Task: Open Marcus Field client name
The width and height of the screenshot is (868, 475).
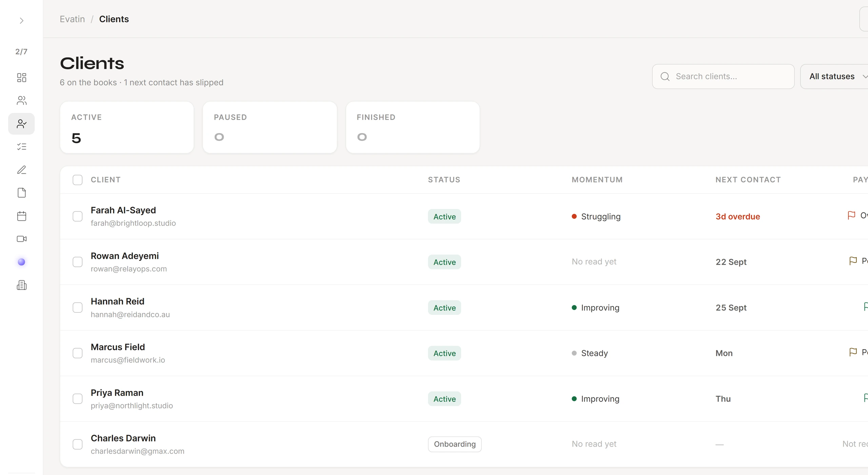Action: [x=118, y=347]
